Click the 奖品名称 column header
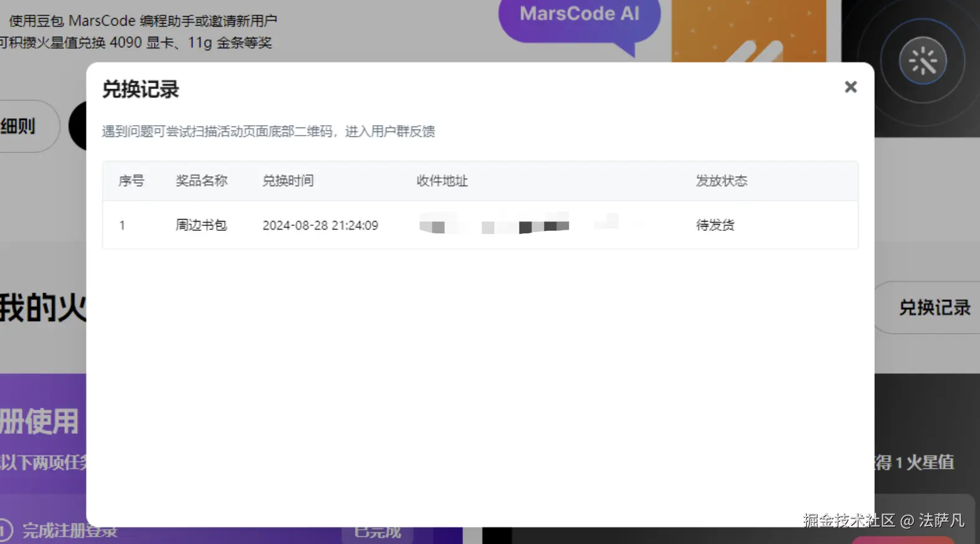This screenshot has height=544, width=980. [x=202, y=181]
